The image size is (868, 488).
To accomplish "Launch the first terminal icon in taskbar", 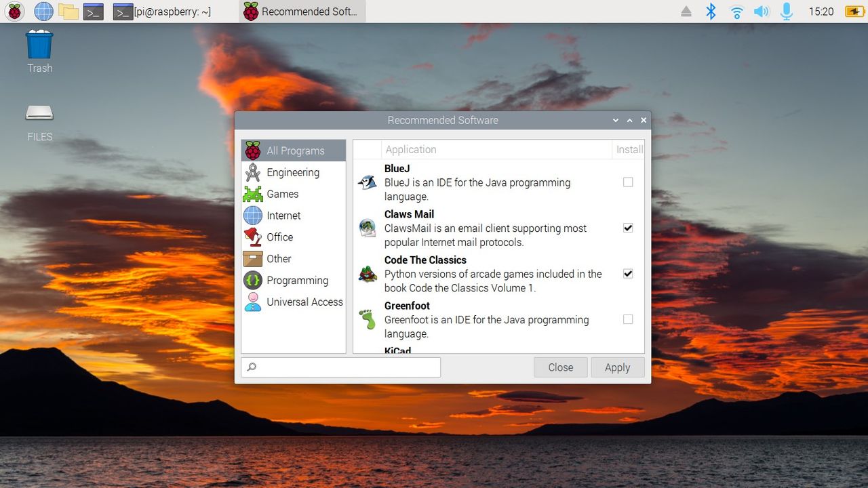I will point(93,12).
